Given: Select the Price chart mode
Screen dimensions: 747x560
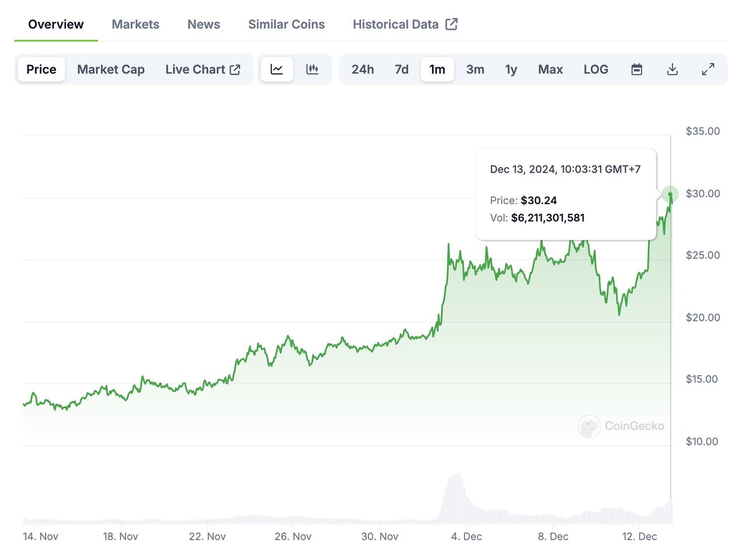Looking at the screenshot, I should (41, 69).
